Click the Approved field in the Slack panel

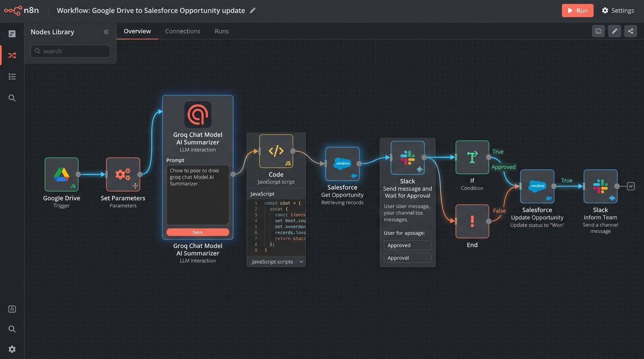click(x=408, y=245)
